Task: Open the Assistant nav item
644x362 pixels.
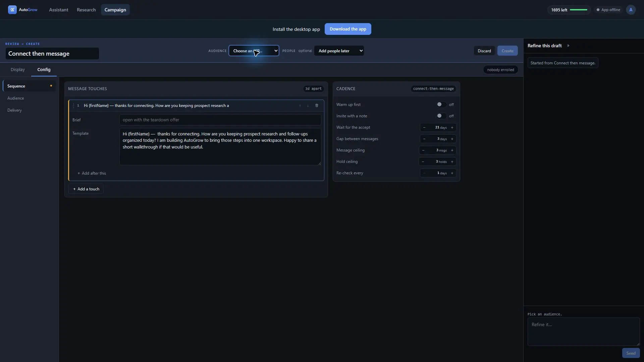Action: tap(59, 10)
